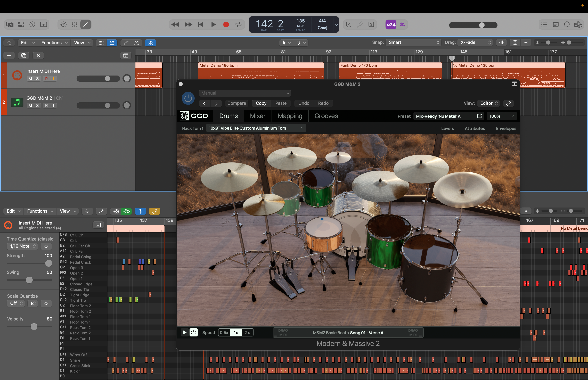Image resolution: width=588 pixels, height=380 pixels.
Task: Set groove speed to 2x
Action: coord(247,333)
